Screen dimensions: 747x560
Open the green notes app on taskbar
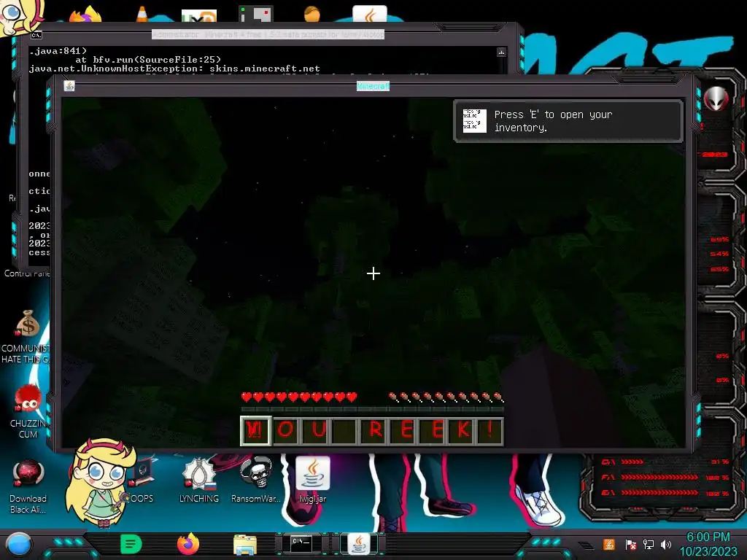[131, 544]
